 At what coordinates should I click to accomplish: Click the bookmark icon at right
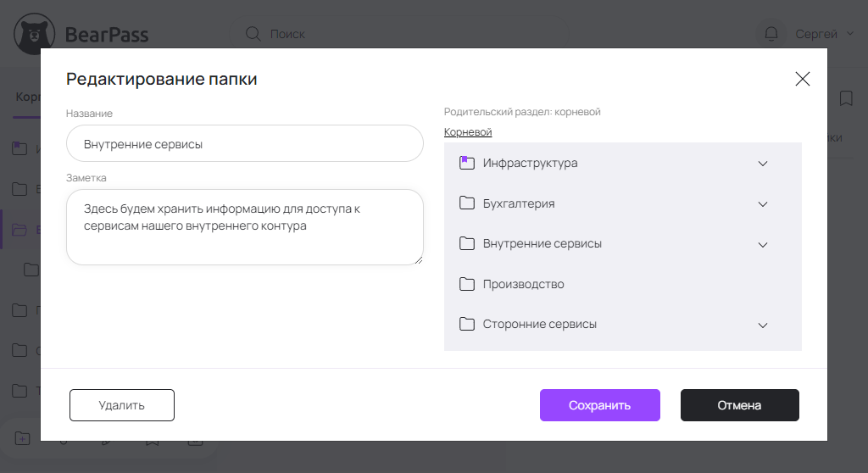coord(845,98)
